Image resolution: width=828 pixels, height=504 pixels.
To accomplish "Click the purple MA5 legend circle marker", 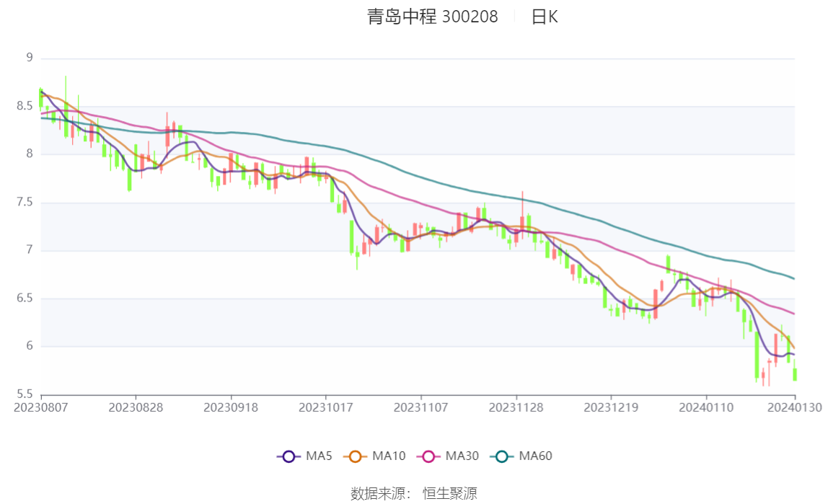I will 289,456.
